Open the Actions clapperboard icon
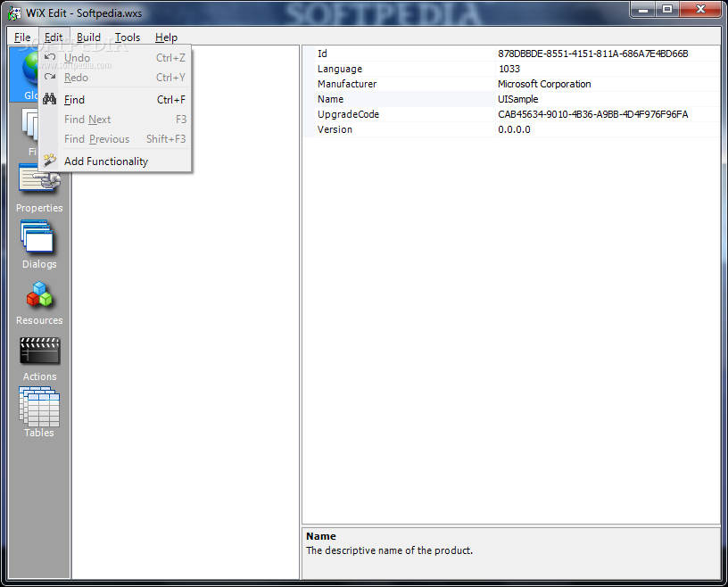 [x=39, y=351]
